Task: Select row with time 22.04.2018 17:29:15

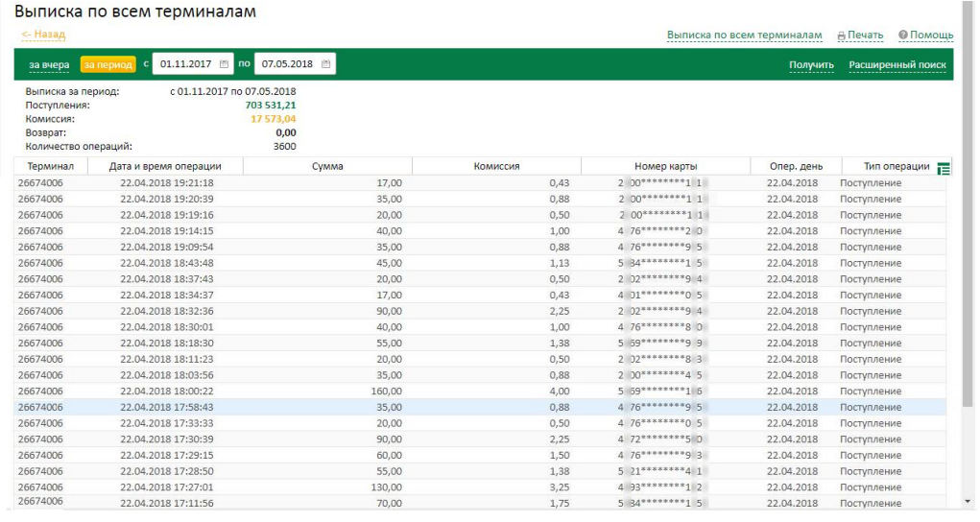Action: 480,456
